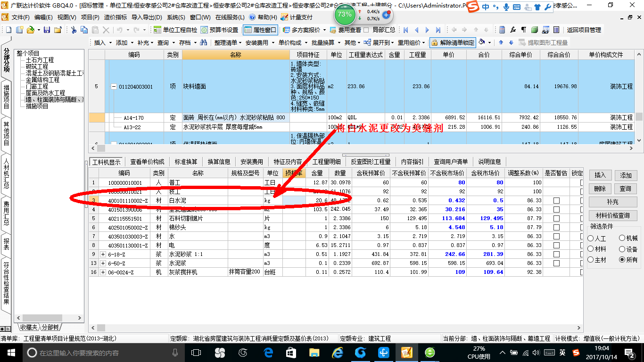Image resolution: width=644 pixels, height=362 pixels.
Task: Collapse the 011204003001 bill item row
Action: pos(114,87)
